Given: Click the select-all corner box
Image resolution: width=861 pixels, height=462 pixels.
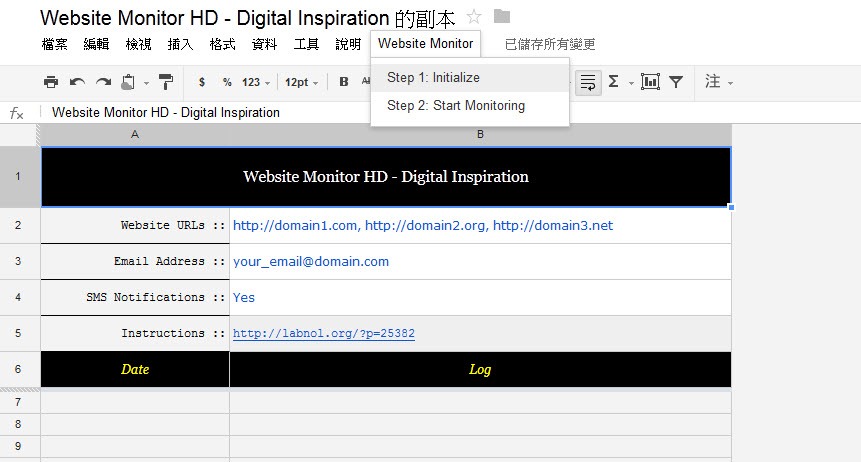Looking at the screenshot, I should click(20, 135).
